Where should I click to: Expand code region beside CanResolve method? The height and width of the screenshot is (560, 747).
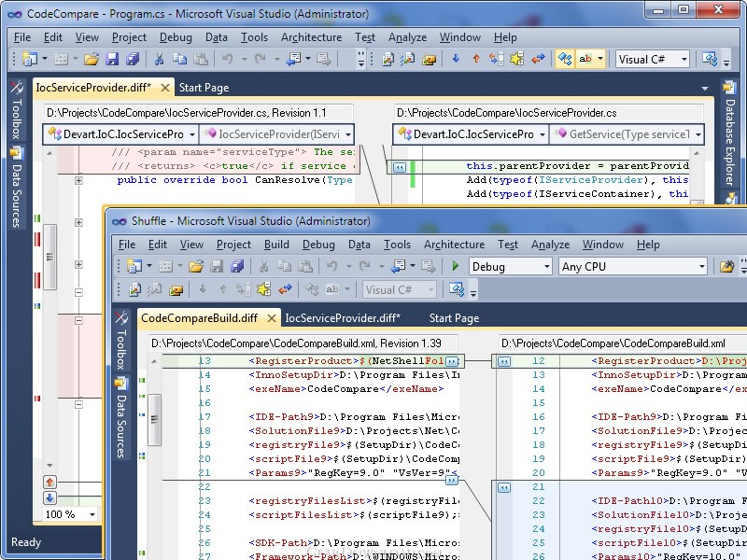[x=78, y=180]
